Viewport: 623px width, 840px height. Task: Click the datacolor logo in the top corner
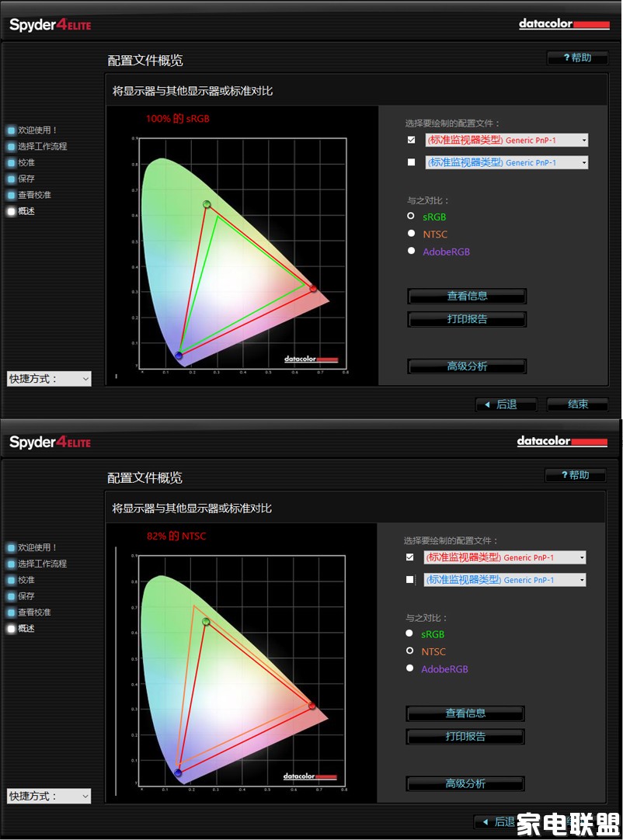coord(562,23)
